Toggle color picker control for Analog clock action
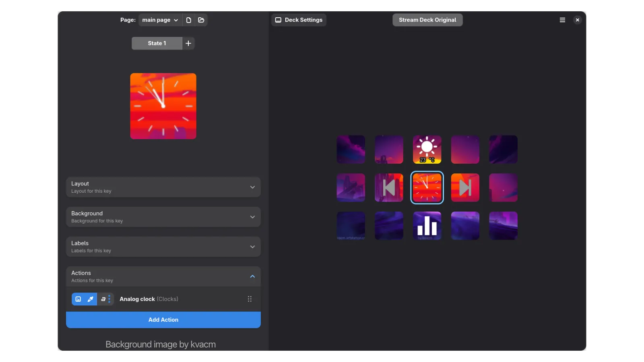This screenshot has height=362, width=644. point(91,299)
